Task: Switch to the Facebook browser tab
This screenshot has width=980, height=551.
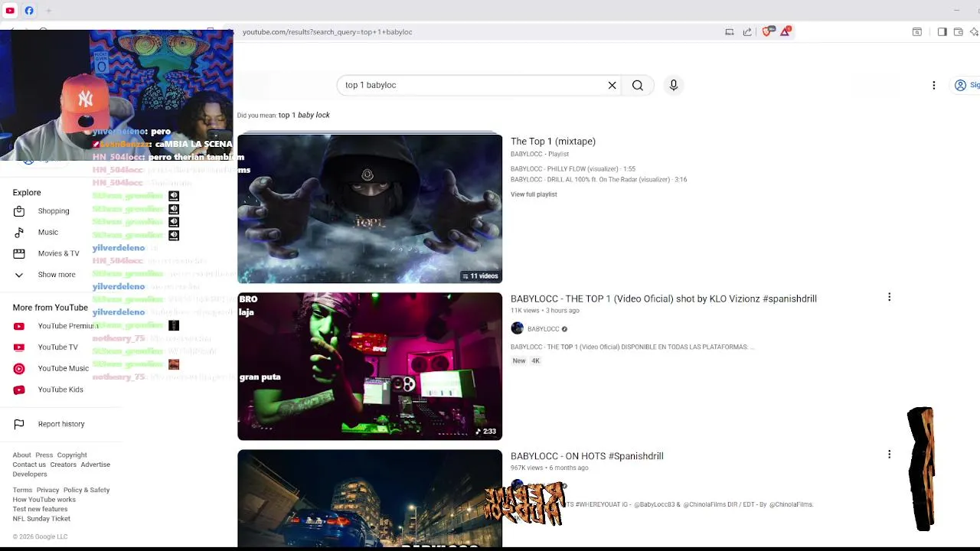Action: click(x=29, y=11)
